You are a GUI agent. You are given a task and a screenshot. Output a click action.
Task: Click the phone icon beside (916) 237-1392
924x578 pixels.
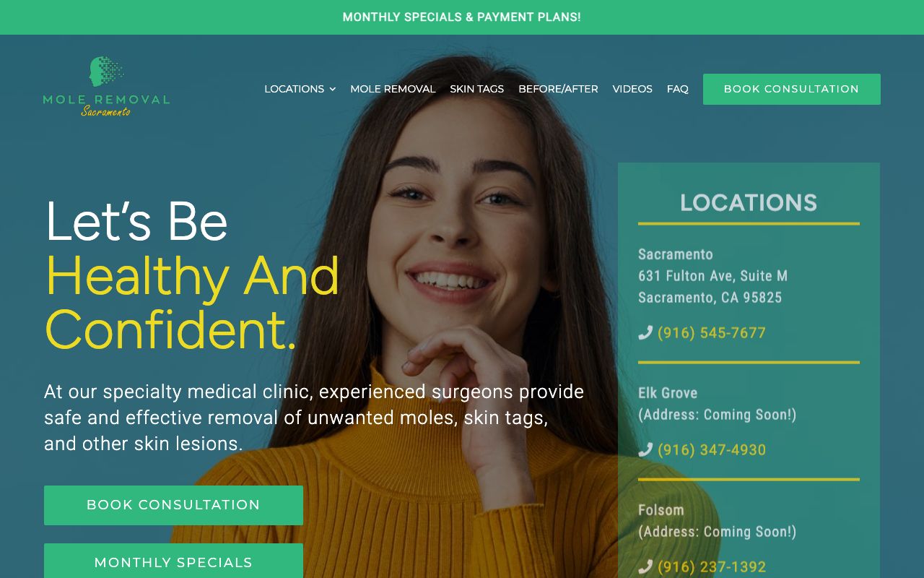[x=645, y=566]
